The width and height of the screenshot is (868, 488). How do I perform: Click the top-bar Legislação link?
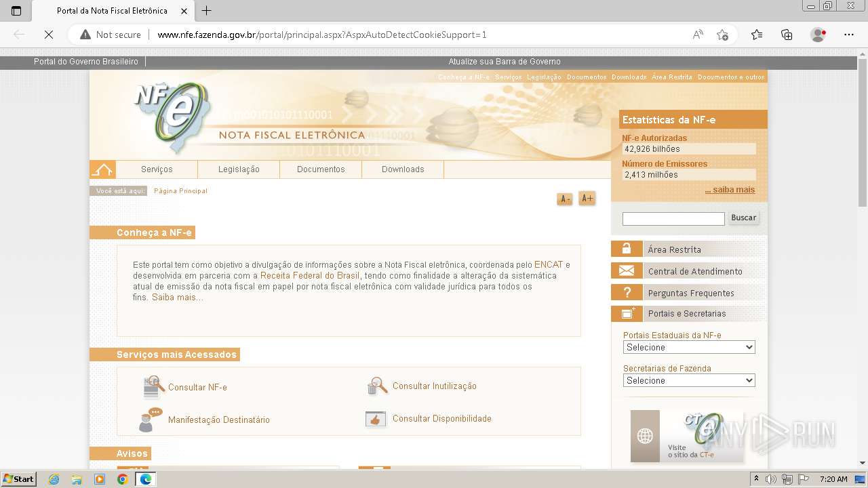544,77
